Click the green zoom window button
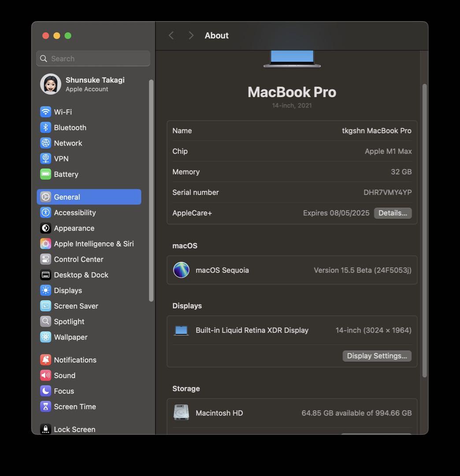The width and height of the screenshot is (460, 476). 68,36
